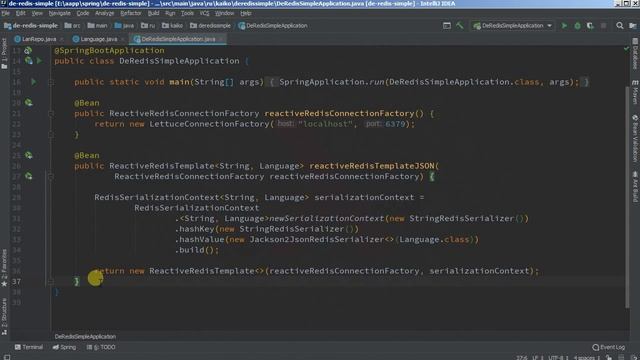Open Structure tool window on left stripe
This screenshot has height=360, width=640.
click(4, 317)
